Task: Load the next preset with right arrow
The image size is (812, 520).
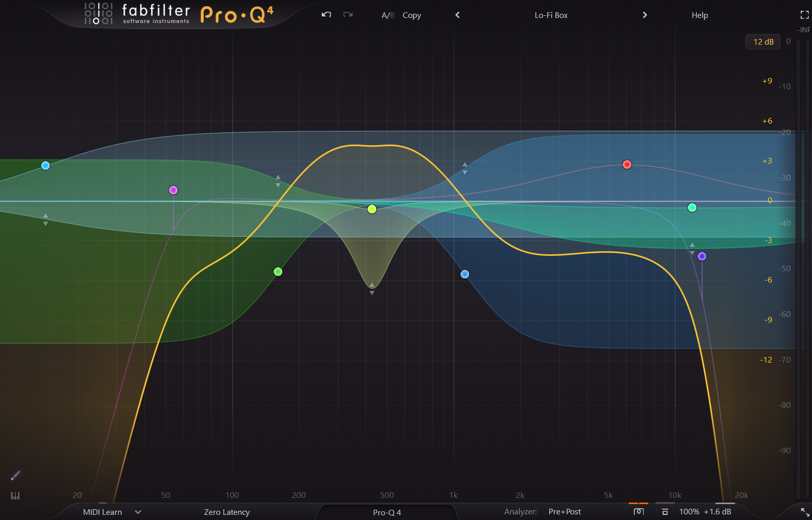Action: pos(645,15)
